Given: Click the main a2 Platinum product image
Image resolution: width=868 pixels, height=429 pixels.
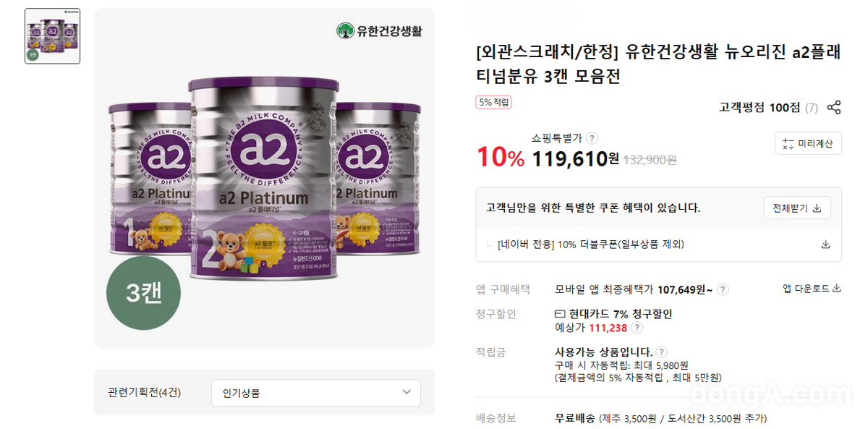Looking at the screenshot, I should click(264, 177).
